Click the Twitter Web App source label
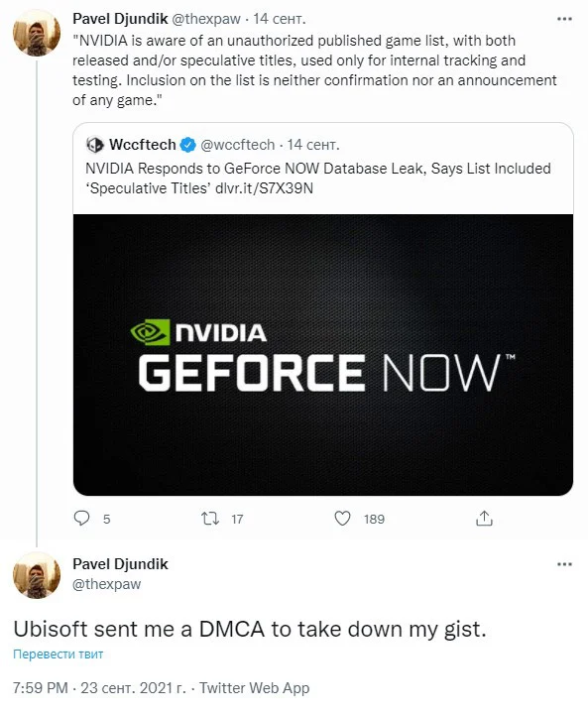The image size is (588, 713). tap(255, 688)
